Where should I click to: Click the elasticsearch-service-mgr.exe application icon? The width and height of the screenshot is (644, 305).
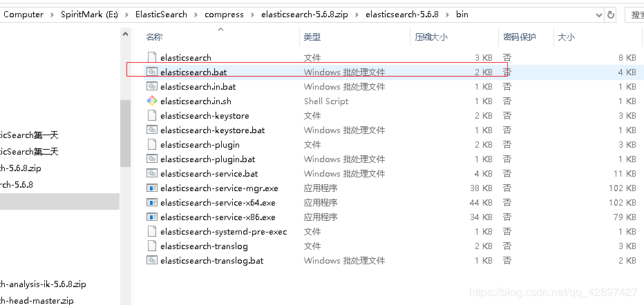[152, 188]
